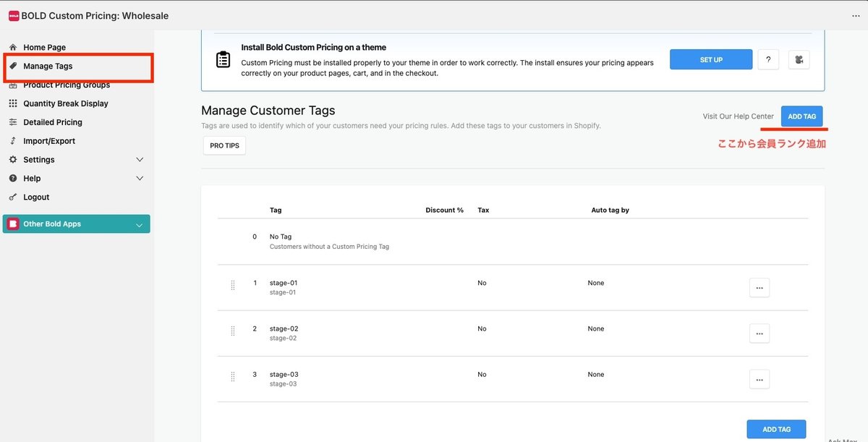The height and width of the screenshot is (442, 868).
Task: Open the stage-02 row options menu
Action: (759, 333)
